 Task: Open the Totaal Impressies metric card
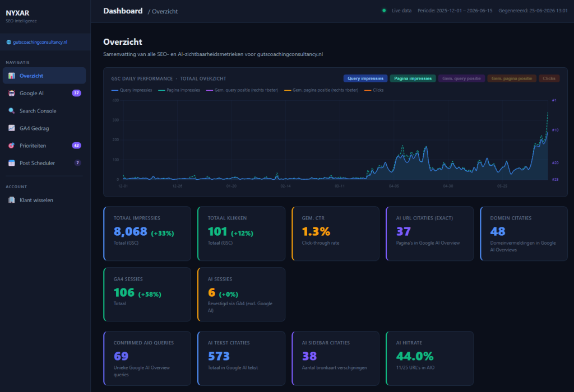coord(147,234)
